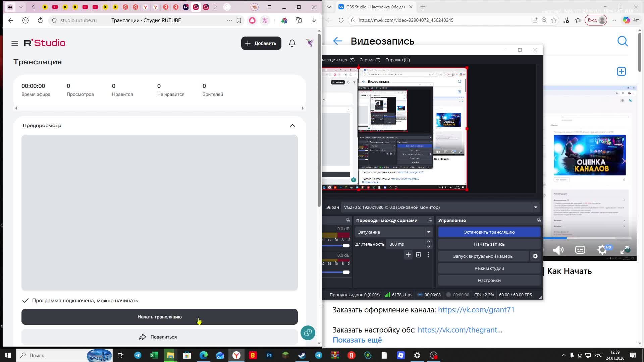
Task: Expand the Экран monitor selection dropdown
Action: point(535,207)
